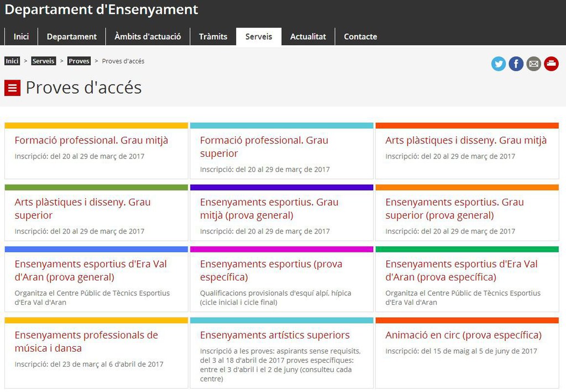Screen dimensions: 566x392
Task: Open the Contacte tab
Action: tap(360, 36)
